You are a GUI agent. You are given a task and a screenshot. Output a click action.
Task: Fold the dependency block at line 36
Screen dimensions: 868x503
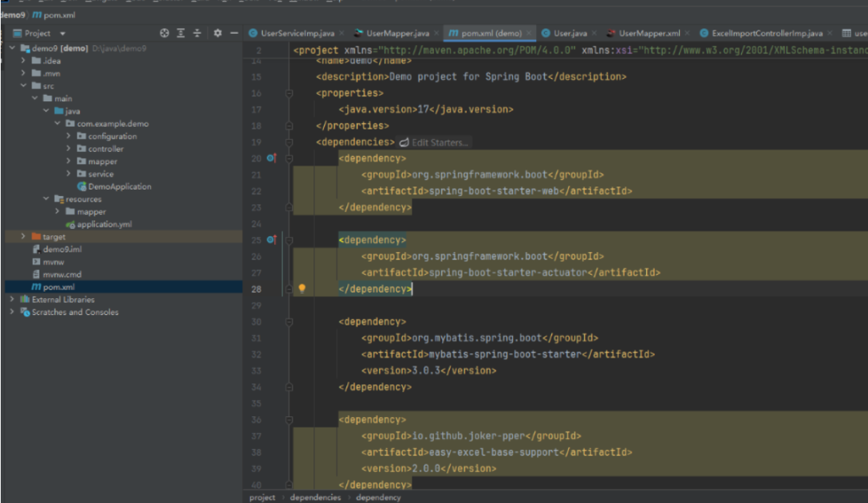pyautogui.click(x=289, y=419)
